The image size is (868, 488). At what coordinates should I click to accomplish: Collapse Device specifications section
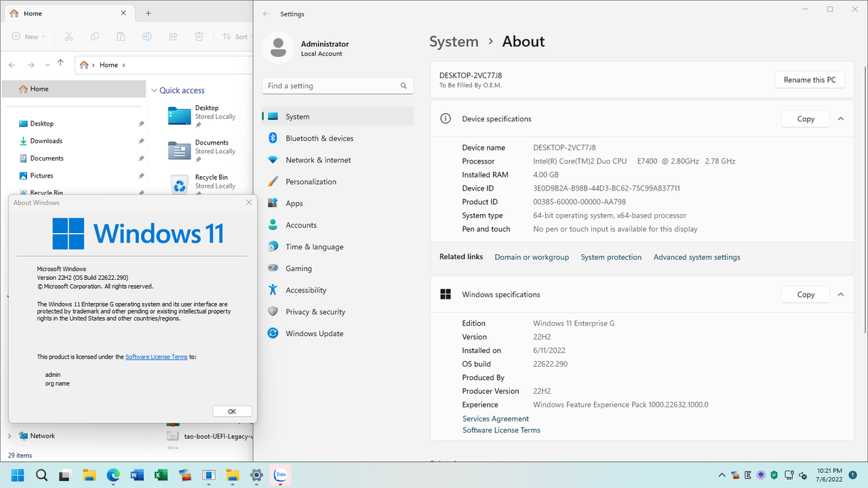841,119
